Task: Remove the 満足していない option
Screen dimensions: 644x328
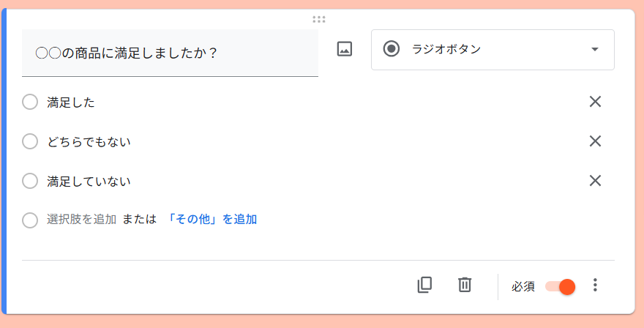Action: [x=595, y=180]
